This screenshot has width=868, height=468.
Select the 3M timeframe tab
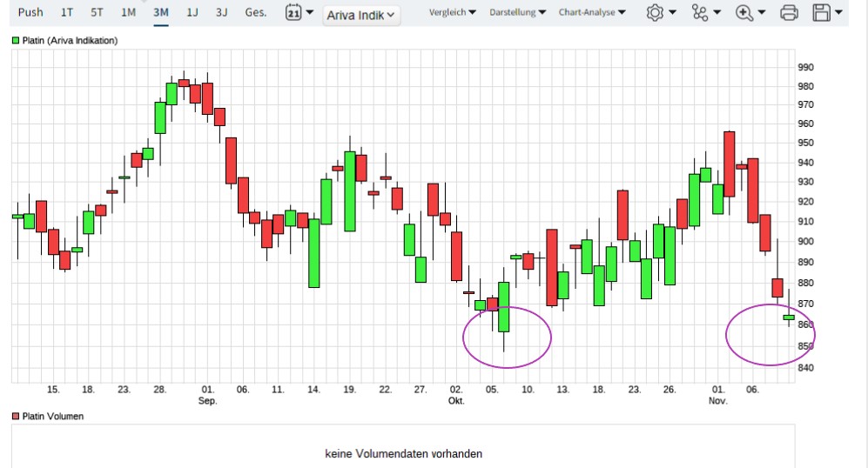click(x=161, y=12)
